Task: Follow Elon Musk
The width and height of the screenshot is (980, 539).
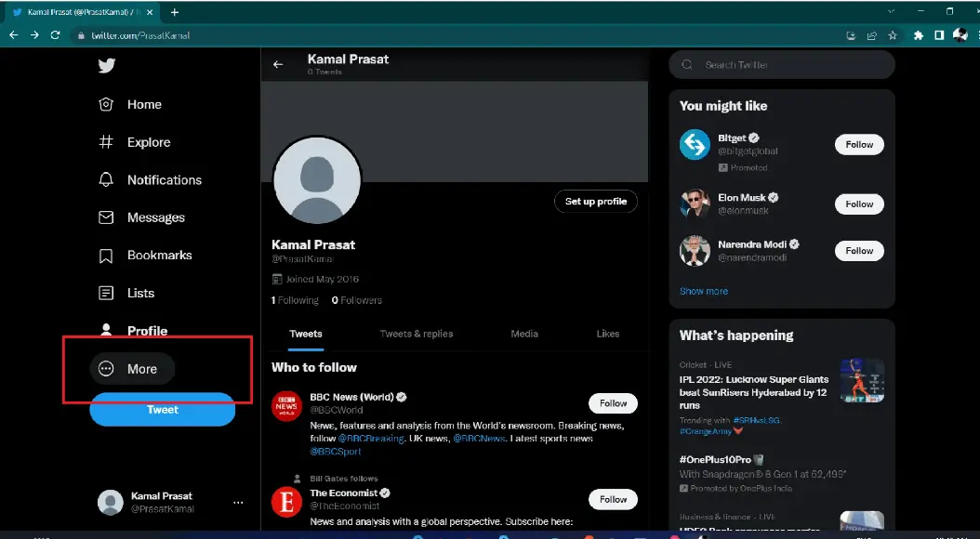Action: click(859, 204)
